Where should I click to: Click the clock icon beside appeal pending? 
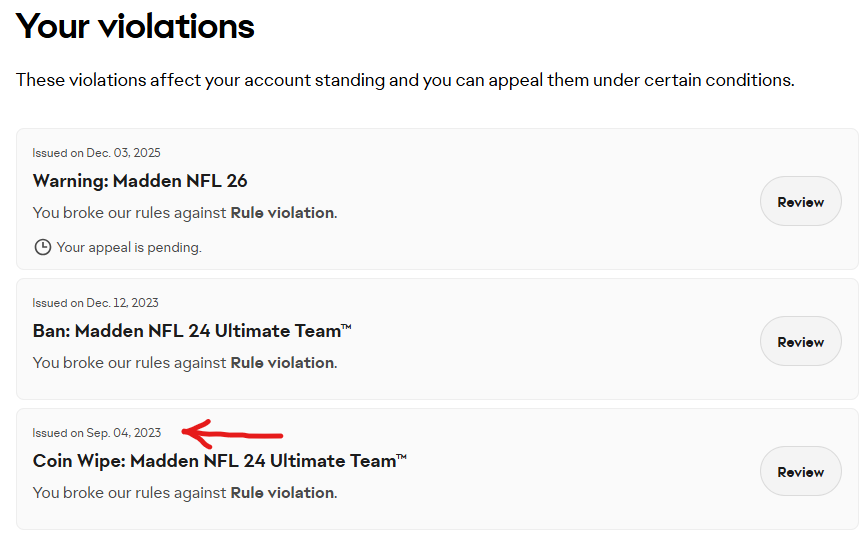click(x=42, y=247)
